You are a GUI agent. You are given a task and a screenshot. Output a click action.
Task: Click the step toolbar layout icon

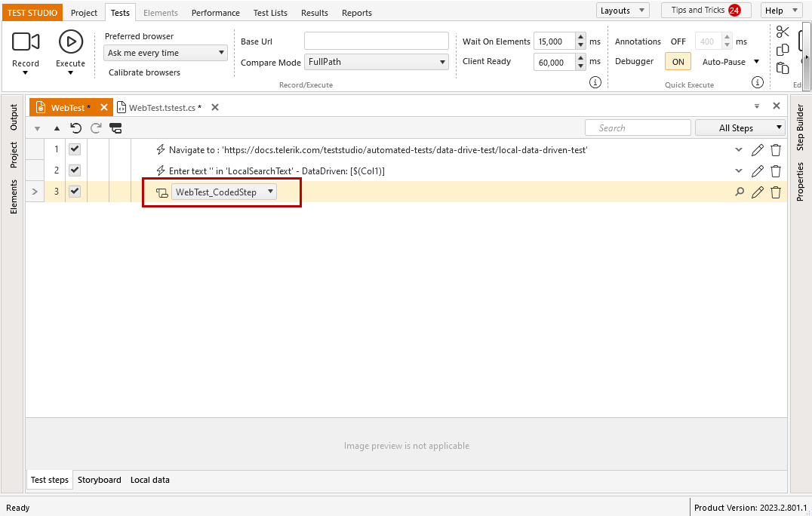coord(116,128)
